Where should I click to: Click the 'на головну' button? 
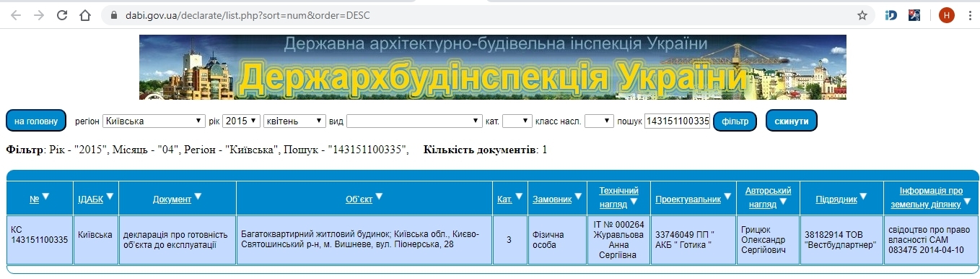[x=36, y=121]
